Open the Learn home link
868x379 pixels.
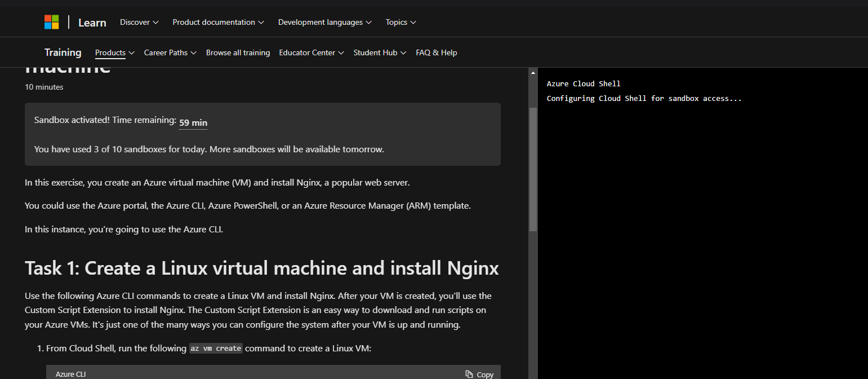click(92, 23)
